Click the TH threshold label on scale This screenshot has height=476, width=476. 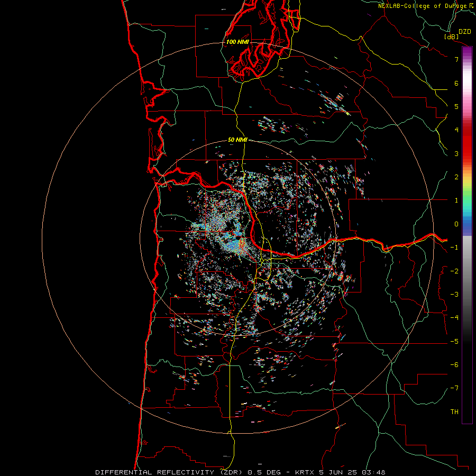pos(454,412)
